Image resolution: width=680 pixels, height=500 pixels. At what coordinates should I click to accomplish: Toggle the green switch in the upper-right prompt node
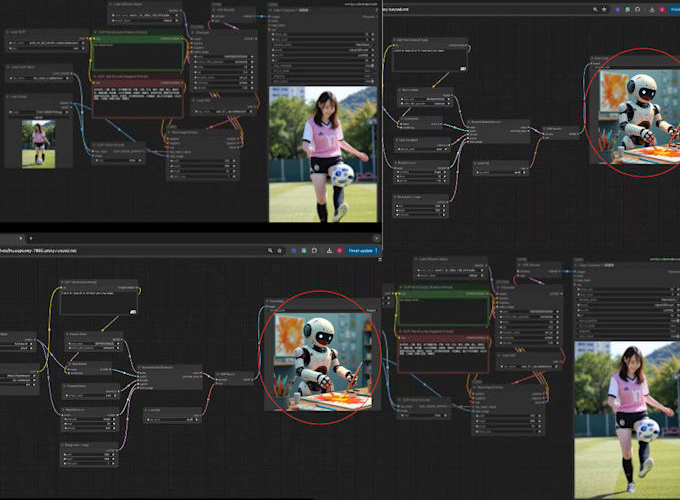tap(463, 68)
